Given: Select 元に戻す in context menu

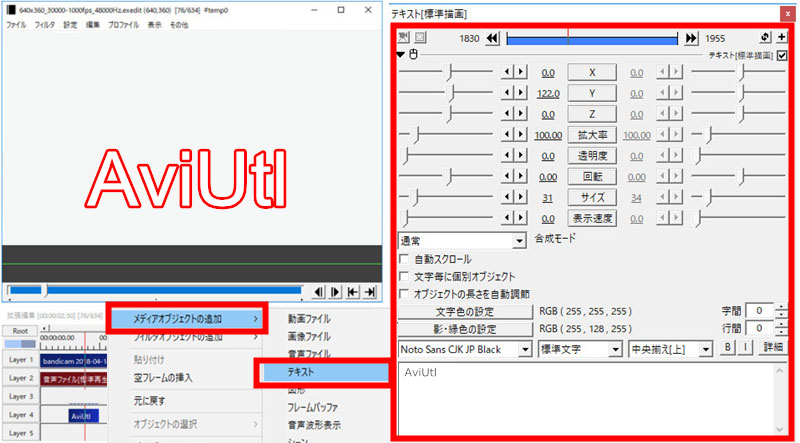Looking at the screenshot, I should point(149,401).
